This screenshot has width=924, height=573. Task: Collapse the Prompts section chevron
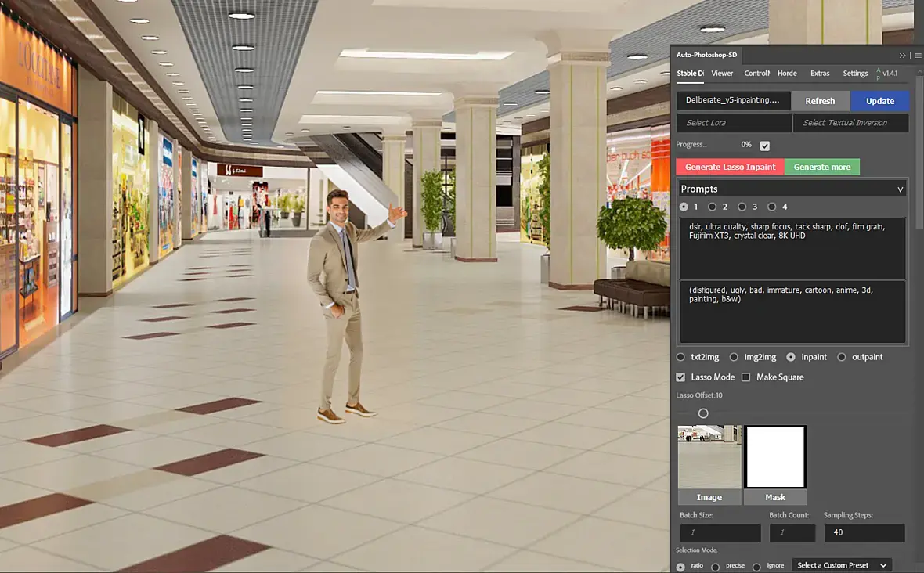tap(900, 189)
